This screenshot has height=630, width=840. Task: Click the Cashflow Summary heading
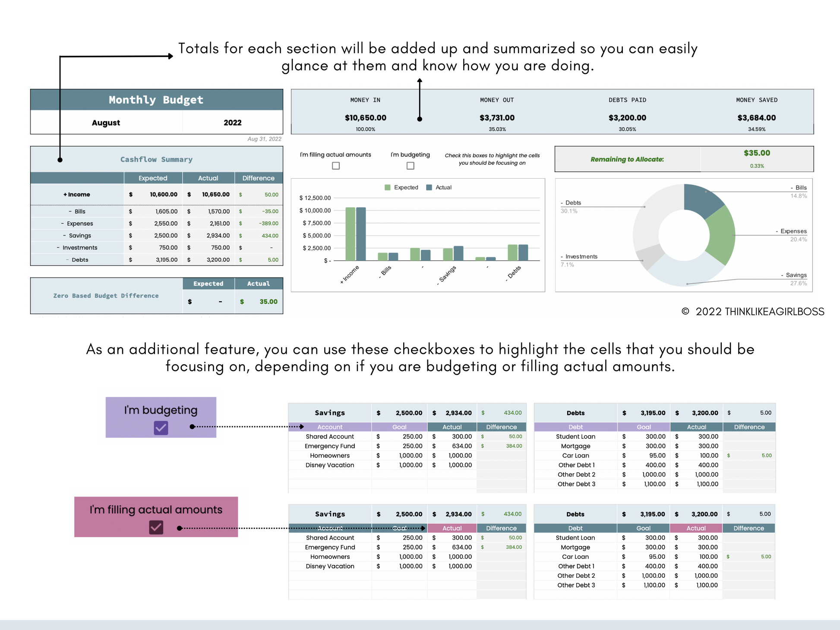click(x=156, y=159)
